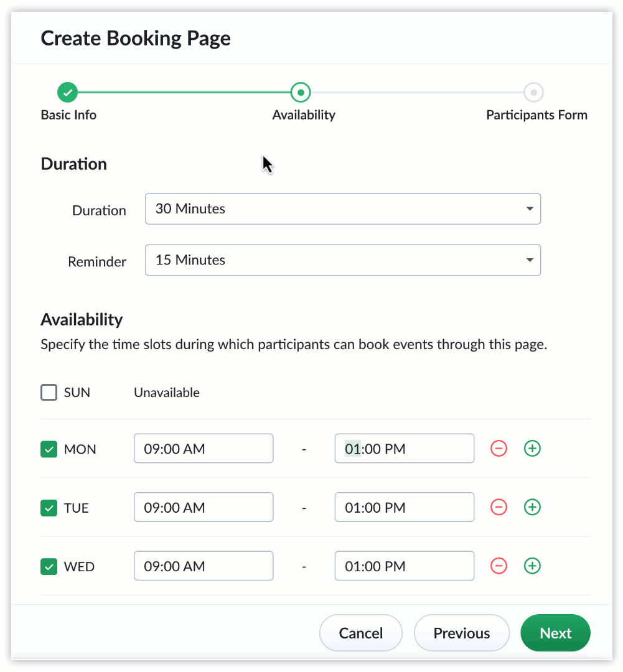Remove the Tuesday time slot

pyautogui.click(x=499, y=507)
